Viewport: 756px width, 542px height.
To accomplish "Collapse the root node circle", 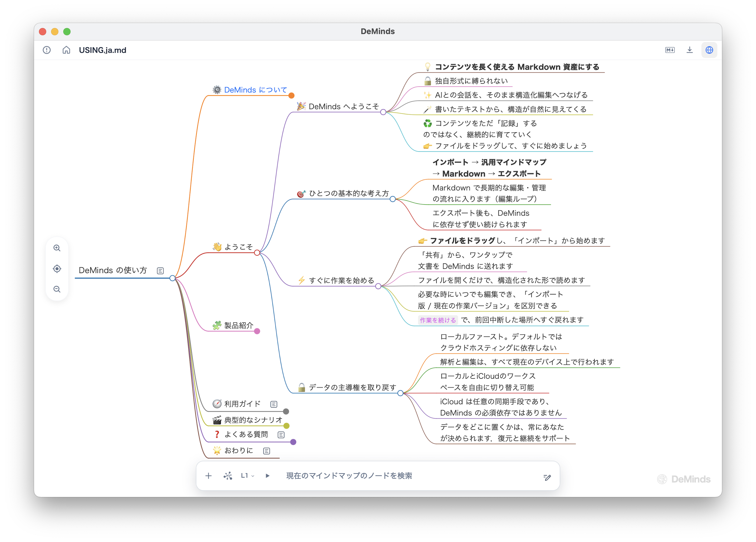I will pos(172,278).
